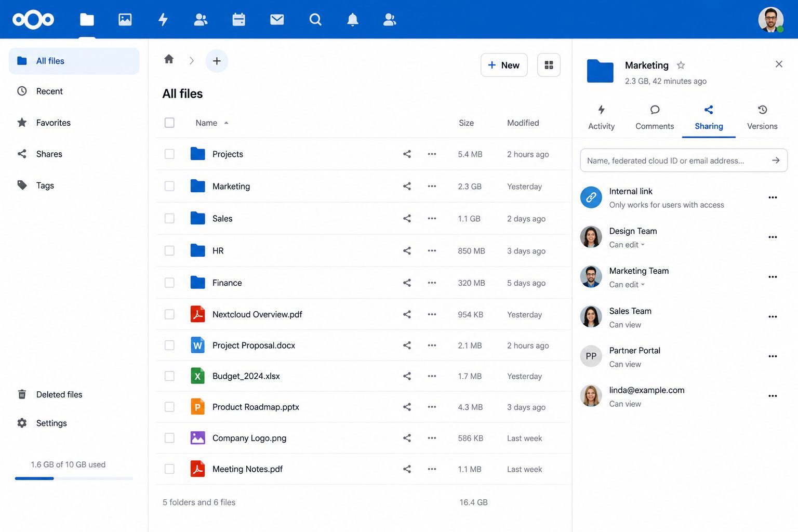
Task: Switch to grid view
Action: (549, 65)
